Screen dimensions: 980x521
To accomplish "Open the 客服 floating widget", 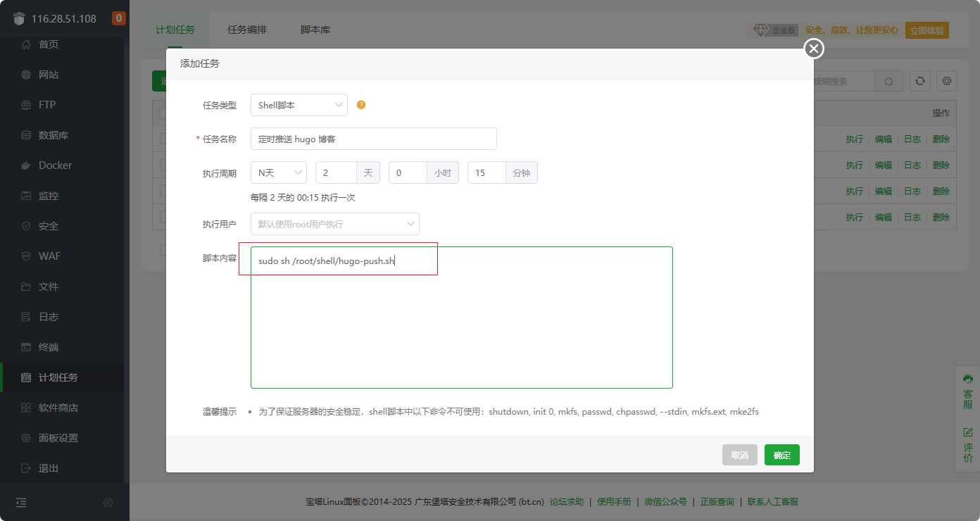I will pos(968,391).
